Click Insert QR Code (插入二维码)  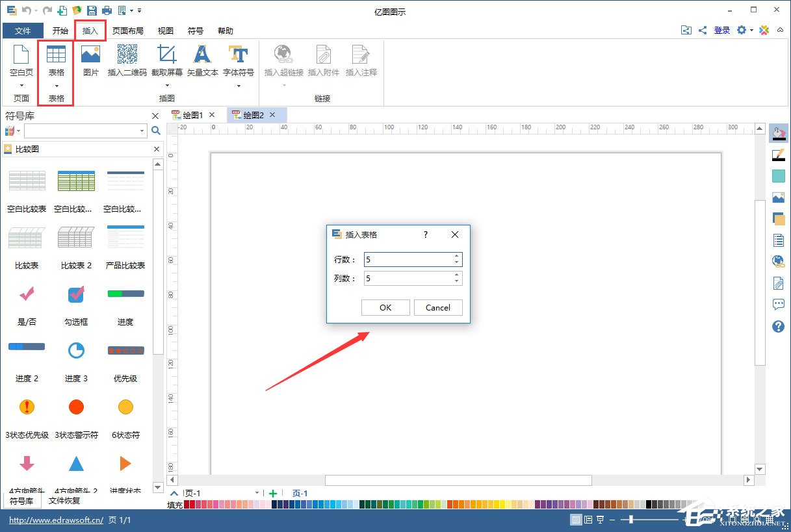127,62
